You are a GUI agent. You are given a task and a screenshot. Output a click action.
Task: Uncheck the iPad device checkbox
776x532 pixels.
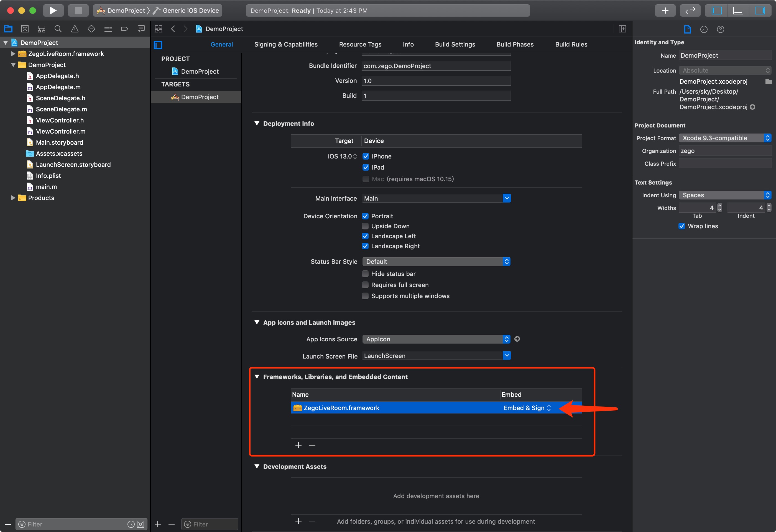pyautogui.click(x=366, y=167)
